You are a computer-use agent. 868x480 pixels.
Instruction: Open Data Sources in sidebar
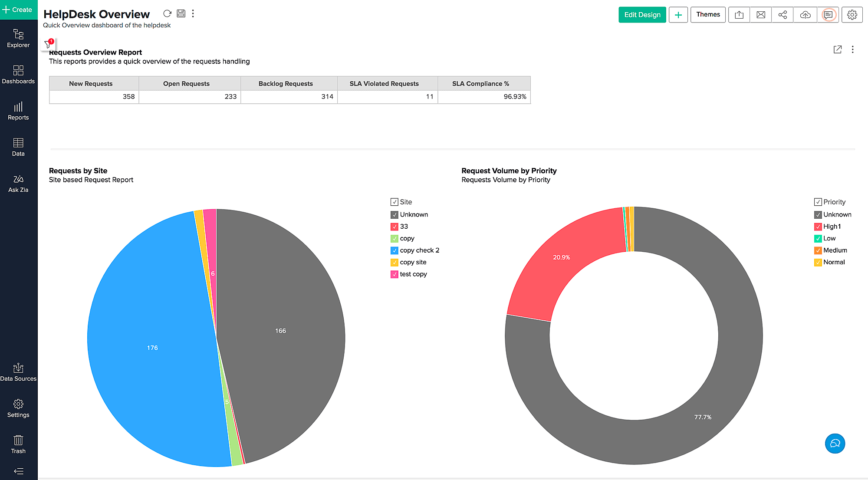click(x=18, y=372)
